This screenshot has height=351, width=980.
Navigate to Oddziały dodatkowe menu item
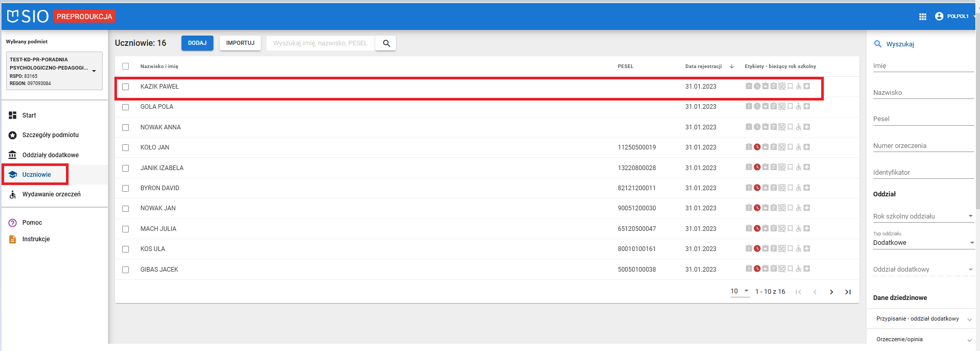pos(50,155)
